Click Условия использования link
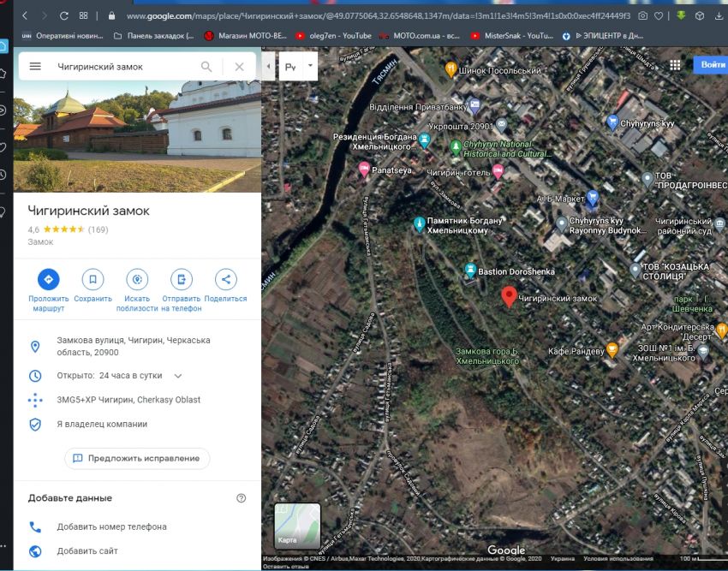Viewport: 728px width, 571px height. pos(618,558)
